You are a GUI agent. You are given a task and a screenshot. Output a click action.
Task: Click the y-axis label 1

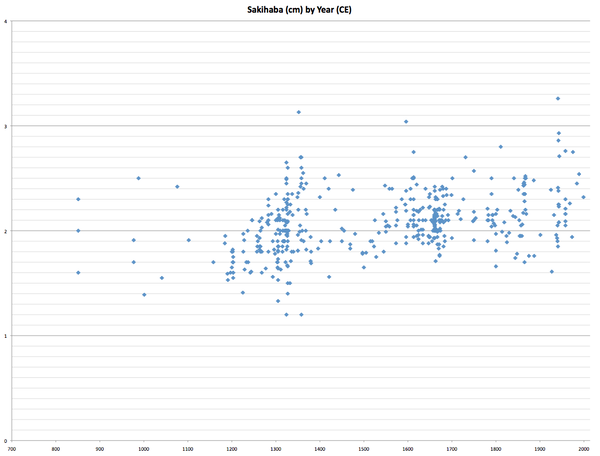pyautogui.click(x=8, y=336)
